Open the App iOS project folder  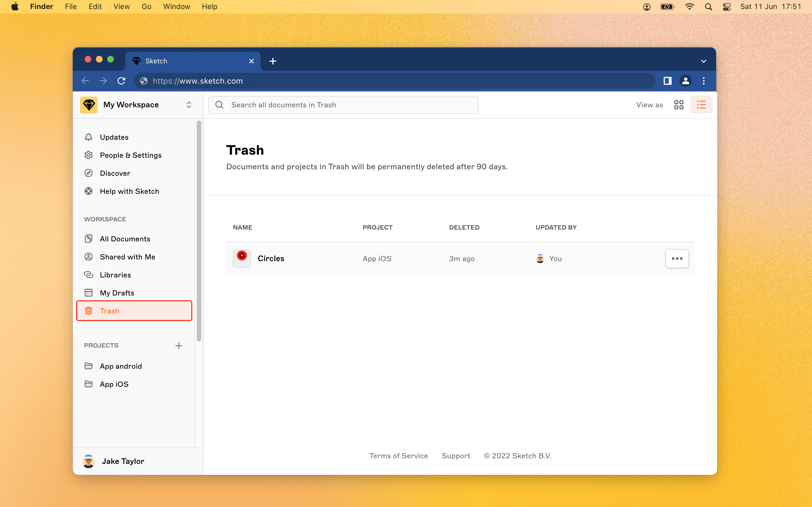click(114, 384)
